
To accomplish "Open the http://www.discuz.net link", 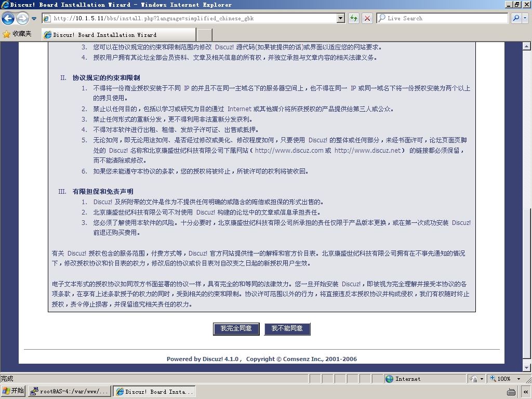I will 367,150.
